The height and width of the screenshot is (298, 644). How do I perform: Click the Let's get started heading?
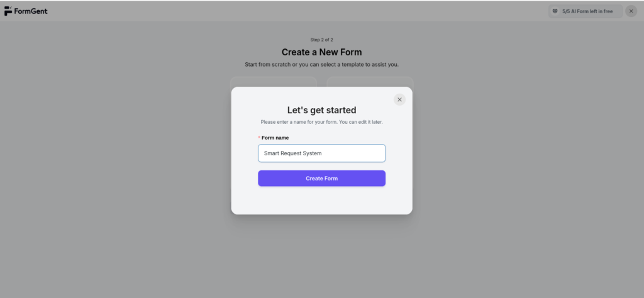point(321,110)
